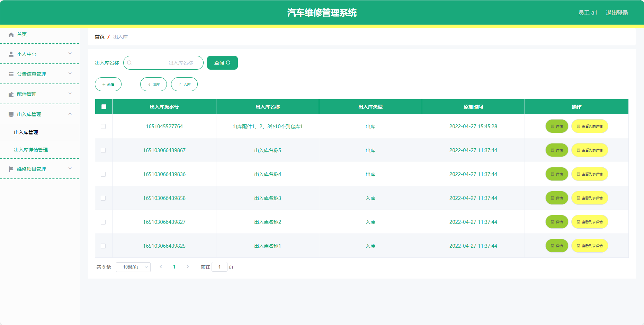Open the 10条/页 page size dropdown
This screenshot has height=325, width=644.
pos(133,267)
